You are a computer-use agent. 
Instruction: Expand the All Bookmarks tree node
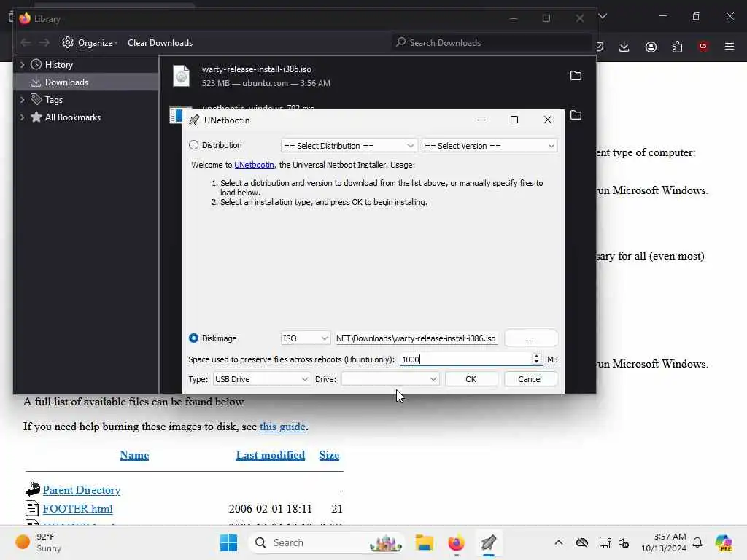22,117
